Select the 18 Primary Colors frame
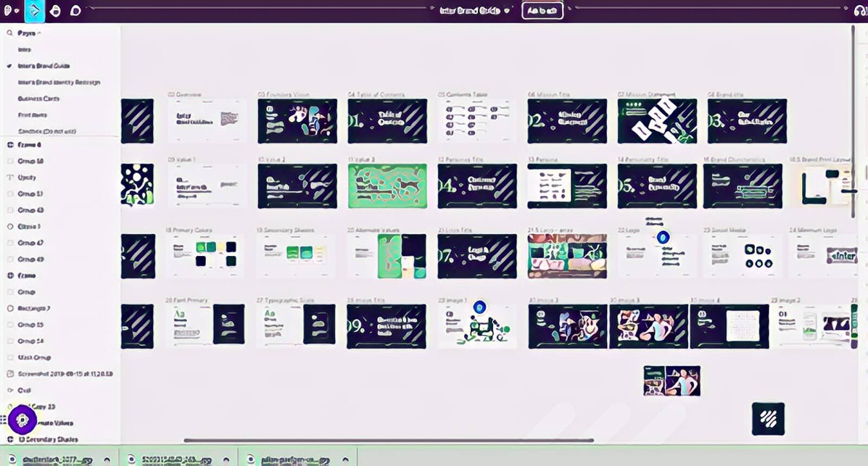Image resolution: width=868 pixels, height=466 pixels. point(205,256)
